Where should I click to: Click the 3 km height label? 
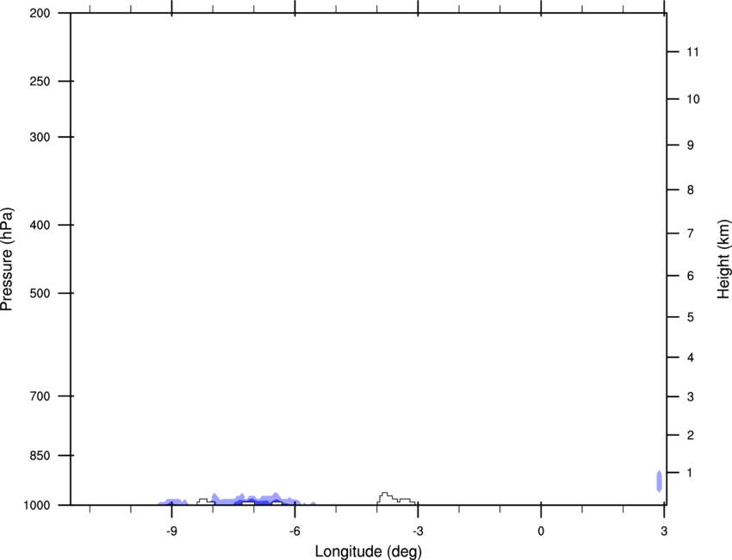click(x=691, y=396)
